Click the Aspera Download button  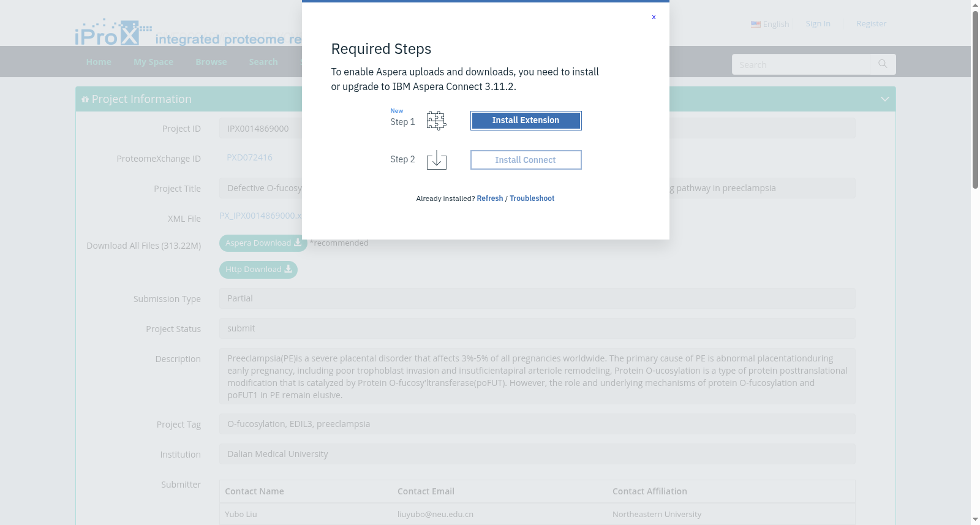(x=263, y=243)
